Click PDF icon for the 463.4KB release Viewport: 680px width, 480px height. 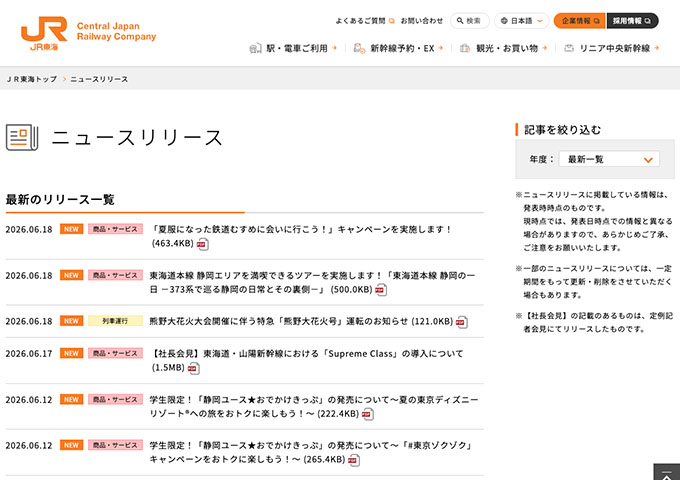pyautogui.click(x=202, y=244)
